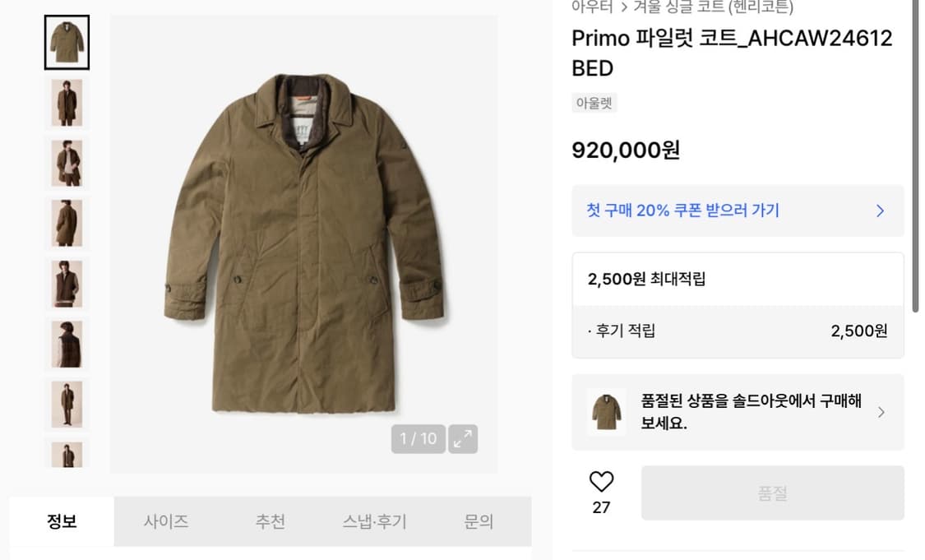Viewport: 925px width, 560px height.
Task: Show the third product thumbnail
Action: pyautogui.click(x=67, y=162)
